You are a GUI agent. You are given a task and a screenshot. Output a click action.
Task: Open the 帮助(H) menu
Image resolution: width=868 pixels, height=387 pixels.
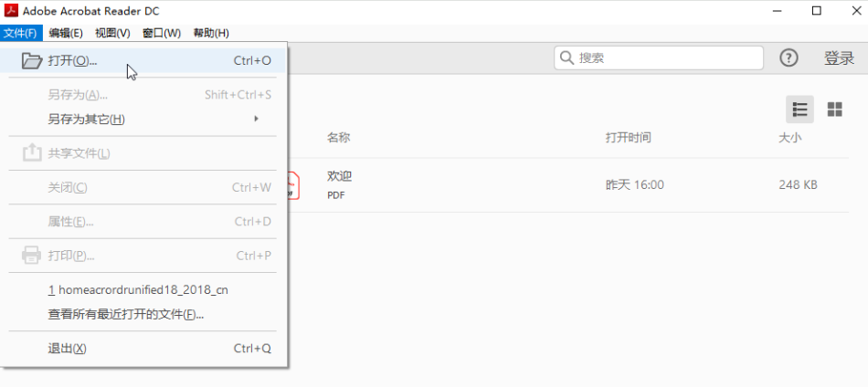point(211,33)
